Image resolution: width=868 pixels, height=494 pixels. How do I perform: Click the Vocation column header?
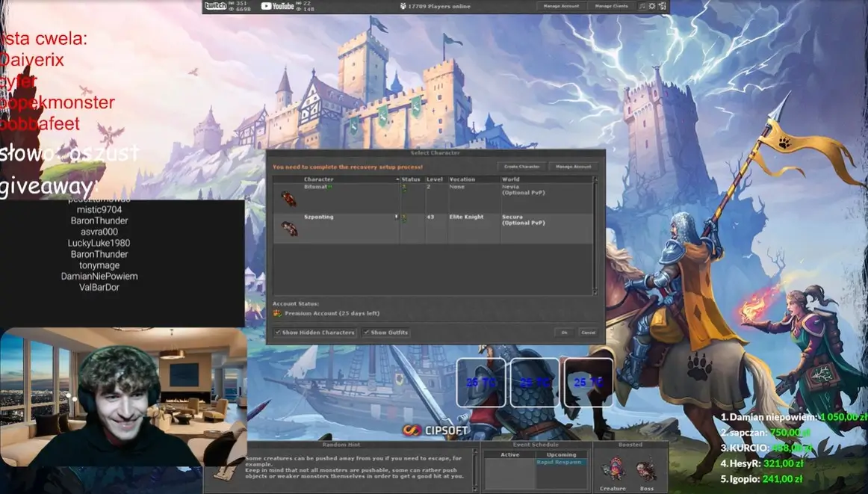click(x=474, y=179)
